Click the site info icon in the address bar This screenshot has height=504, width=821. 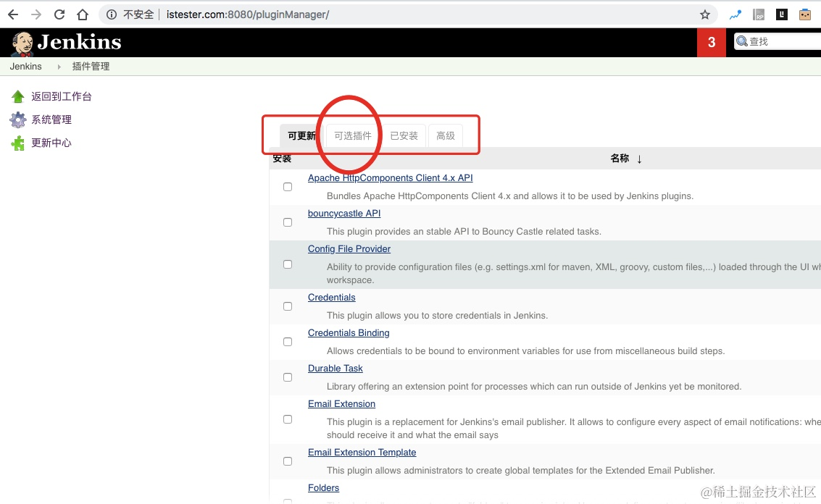click(x=112, y=14)
